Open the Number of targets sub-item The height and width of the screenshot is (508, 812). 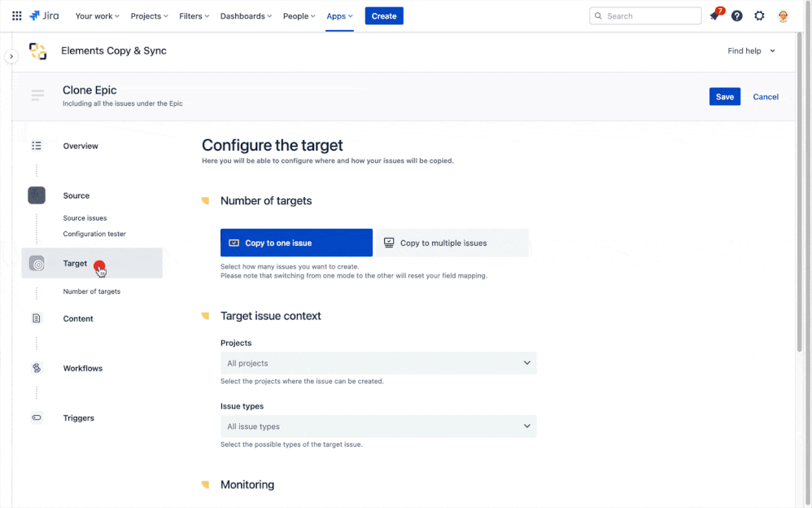[92, 291]
